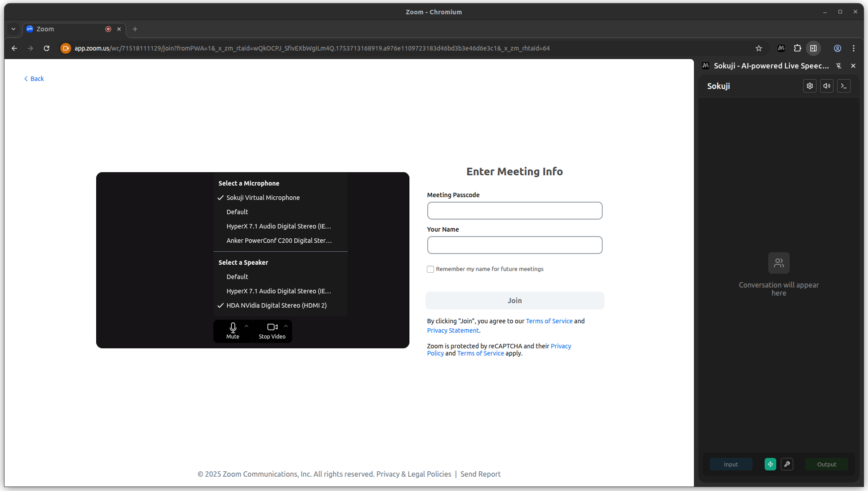Go forward in browser history
The width and height of the screenshot is (868, 491).
pyautogui.click(x=30, y=48)
